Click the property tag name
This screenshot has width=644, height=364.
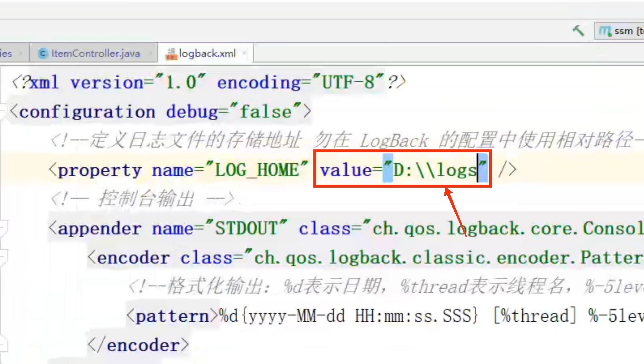(100, 170)
